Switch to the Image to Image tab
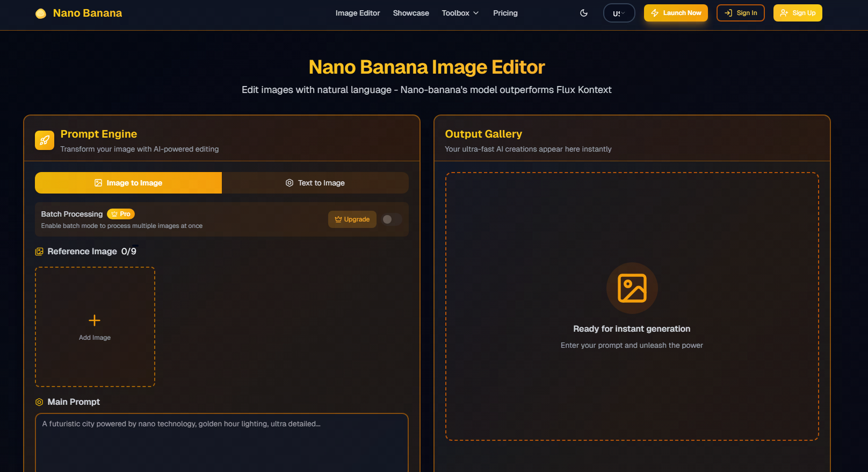Screen dimensions: 868x472 pos(128,183)
